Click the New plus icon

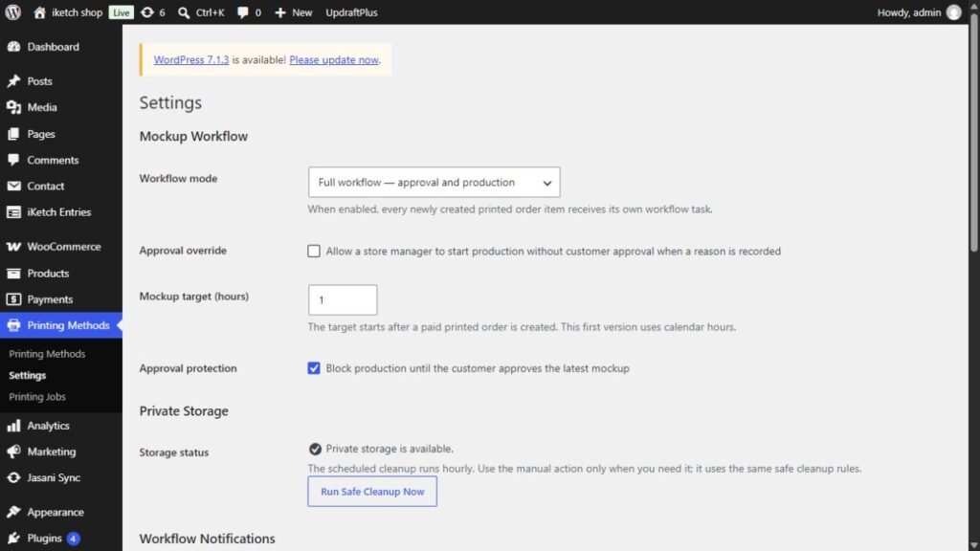point(280,12)
